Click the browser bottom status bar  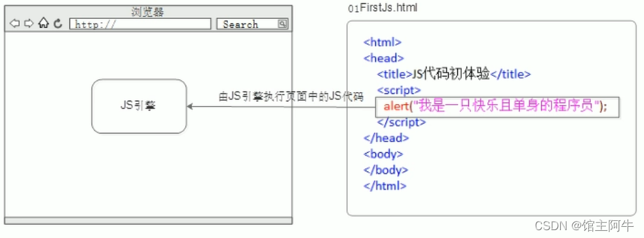tap(148, 221)
